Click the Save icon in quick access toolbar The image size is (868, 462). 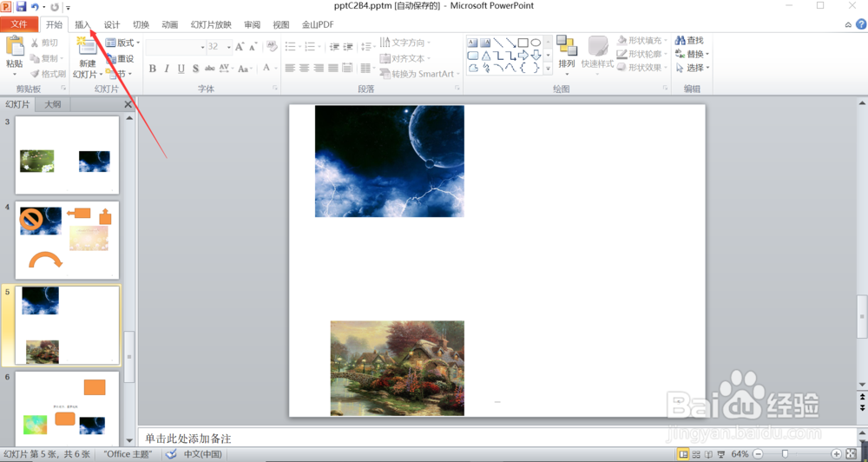21,7
